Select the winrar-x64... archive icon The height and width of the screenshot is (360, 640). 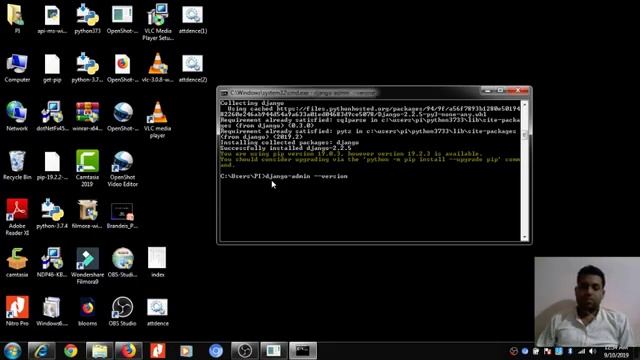click(x=87, y=116)
